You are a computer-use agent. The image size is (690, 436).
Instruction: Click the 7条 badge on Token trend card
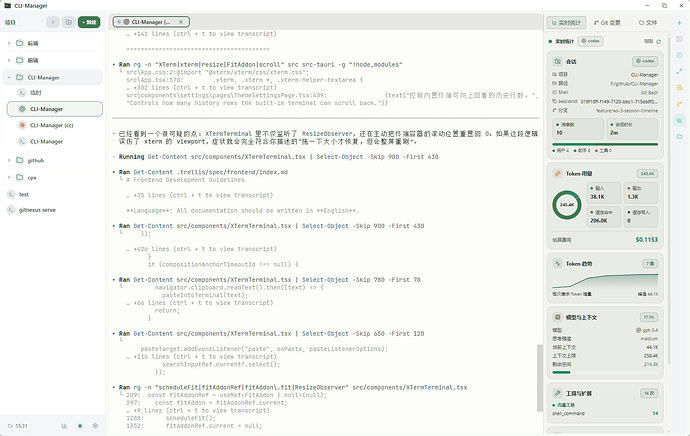[650, 264]
